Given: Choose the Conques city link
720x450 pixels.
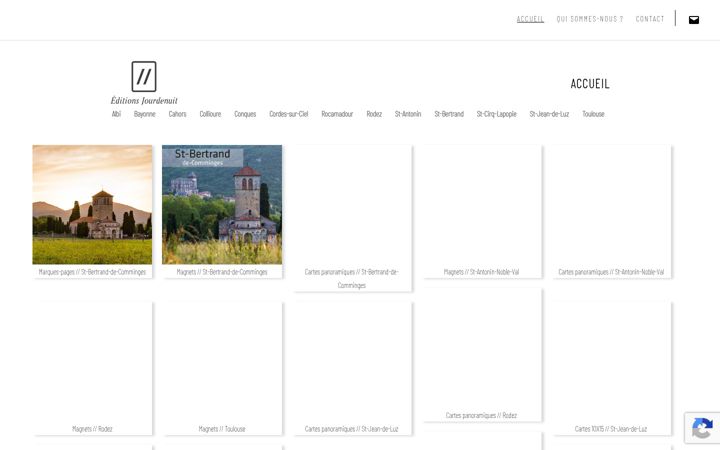Looking at the screenshot, I should (x=245, y=114).
